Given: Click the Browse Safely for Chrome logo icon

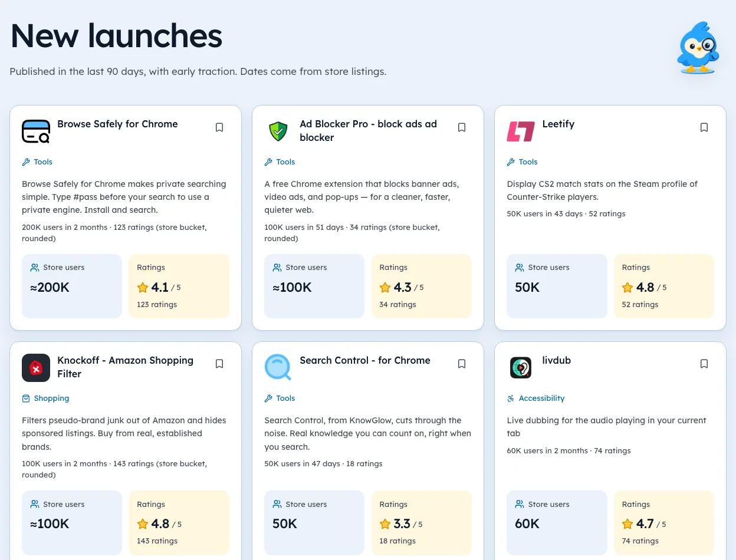Looking at the screenshot, I should [36, 131].
